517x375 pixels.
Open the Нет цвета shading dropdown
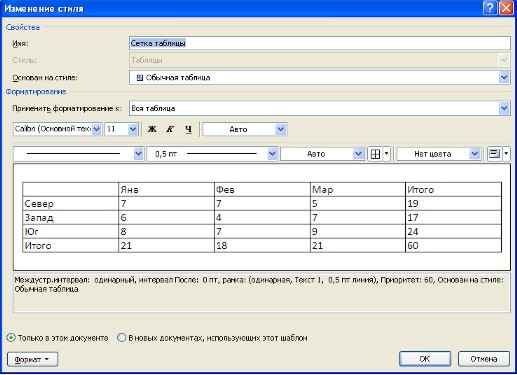474,154
